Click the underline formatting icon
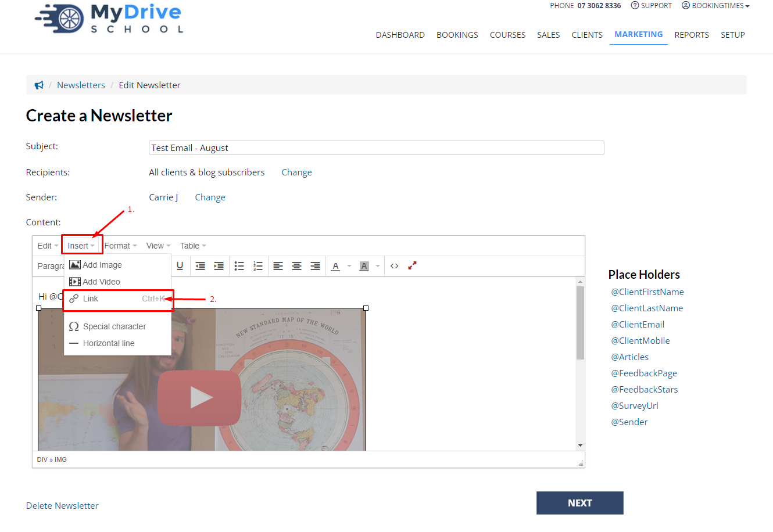Screen dimensions: 773x532 pos(180,266)
